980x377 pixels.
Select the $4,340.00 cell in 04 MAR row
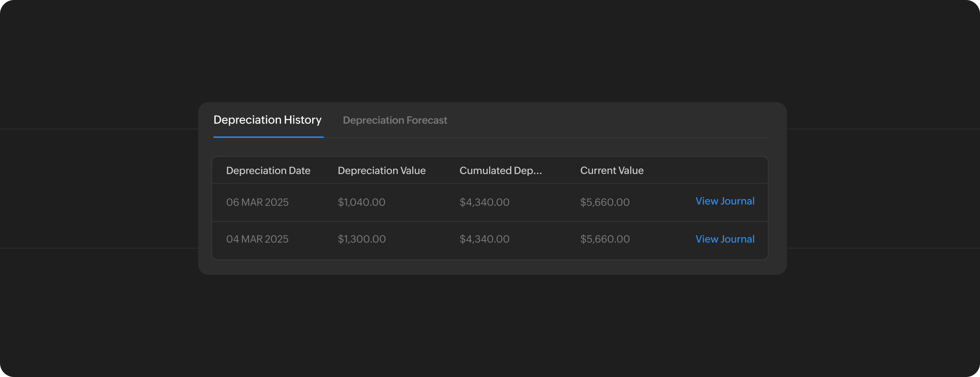(x=484, y=239)
